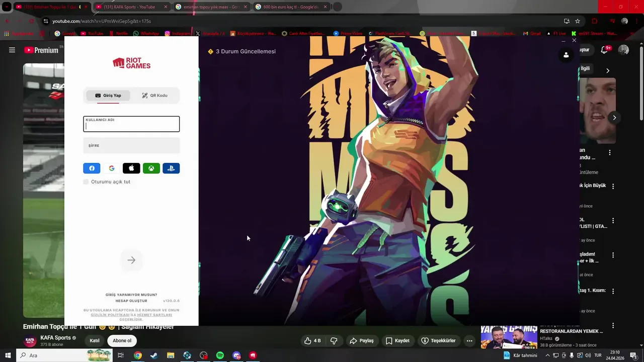Open Chrome from the taskbar
644x362 pixels.
137,355
